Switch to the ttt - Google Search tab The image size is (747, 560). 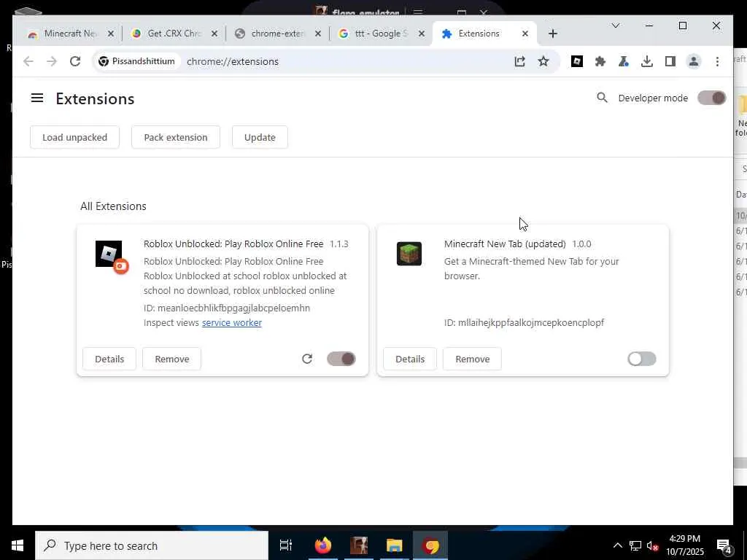click(380, 34)
